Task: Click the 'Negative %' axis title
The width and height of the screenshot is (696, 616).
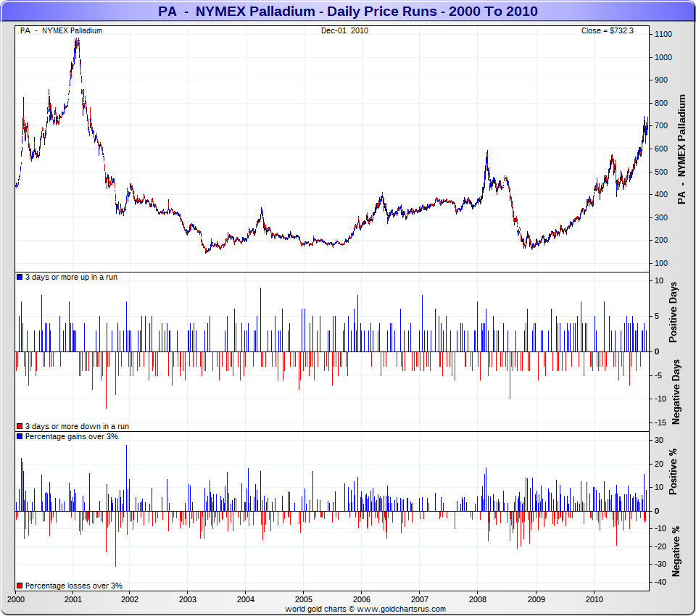Action: tap(676, 552)
